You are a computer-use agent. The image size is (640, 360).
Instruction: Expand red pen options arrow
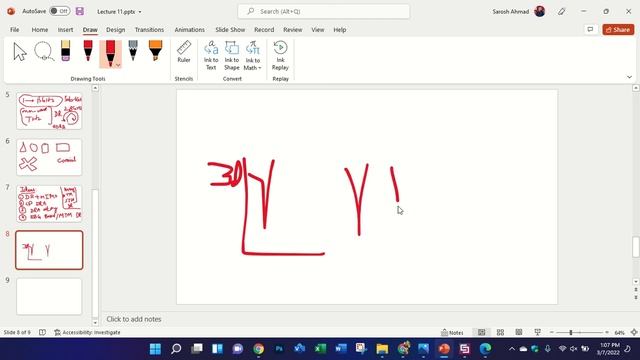pyautogui.click(x=118, y=65)
